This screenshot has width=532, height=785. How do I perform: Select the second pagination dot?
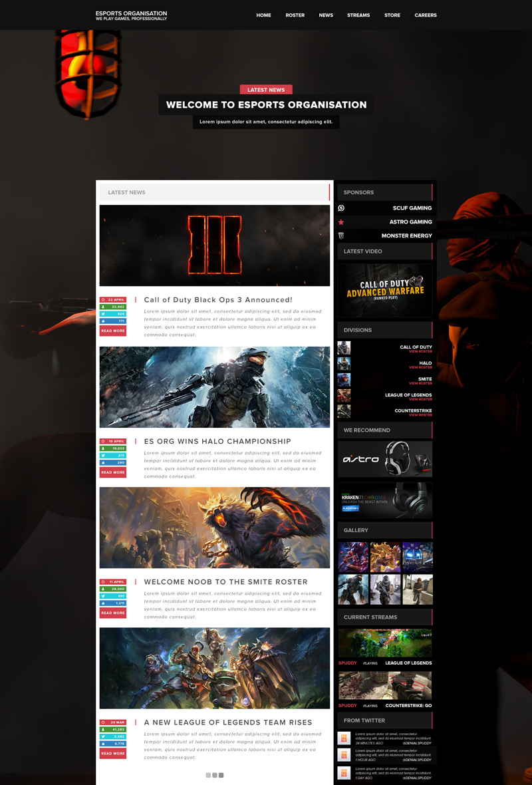[215, 775]
